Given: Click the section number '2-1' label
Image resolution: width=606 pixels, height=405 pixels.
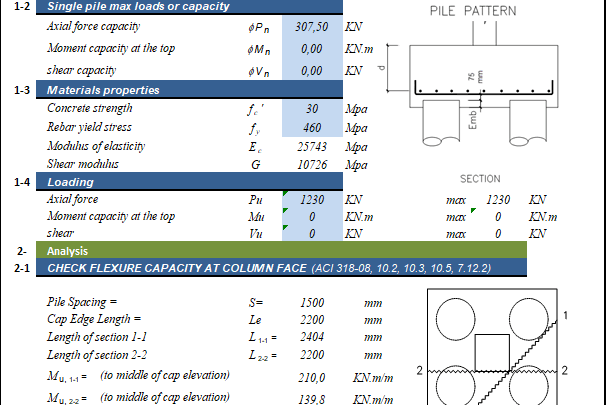Looking at the screenshot, I should pyautogui.click(x=22, y=268).
